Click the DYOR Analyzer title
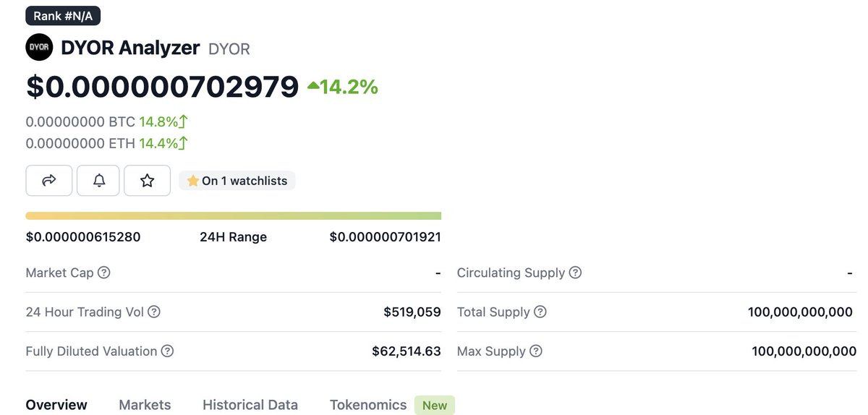The width and height of the screenshot is (868, 415). pos(130,48)
